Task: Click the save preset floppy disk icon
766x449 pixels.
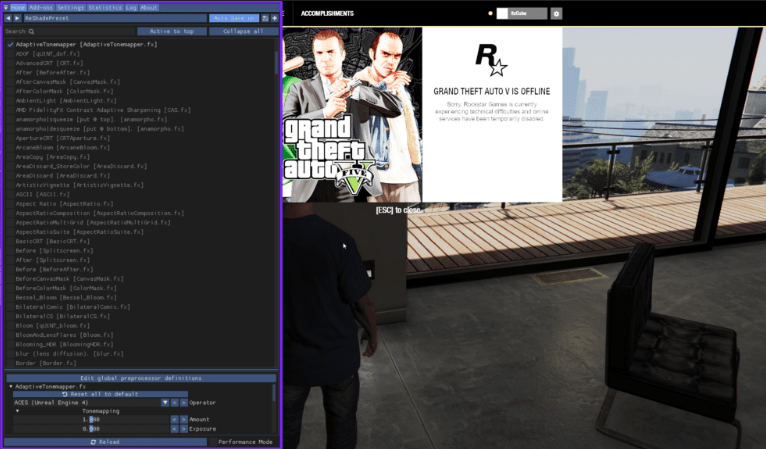Action: tap(265, 18)
